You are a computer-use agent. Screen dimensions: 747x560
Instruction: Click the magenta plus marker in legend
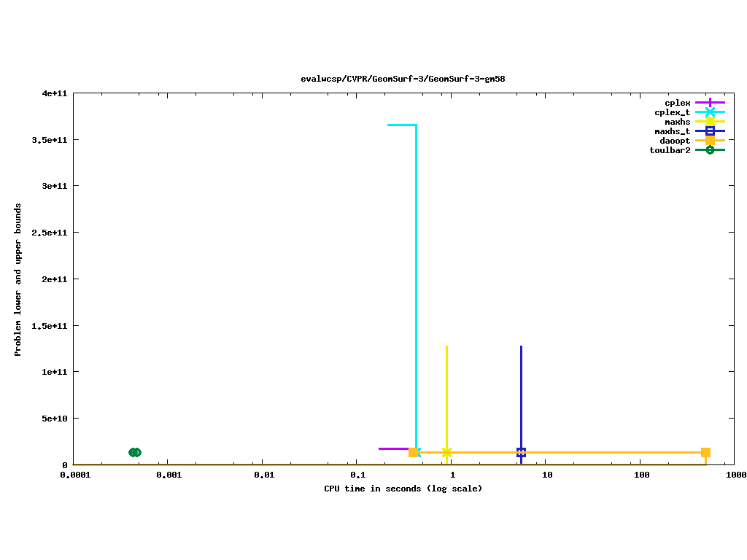(x=710, y=103)
